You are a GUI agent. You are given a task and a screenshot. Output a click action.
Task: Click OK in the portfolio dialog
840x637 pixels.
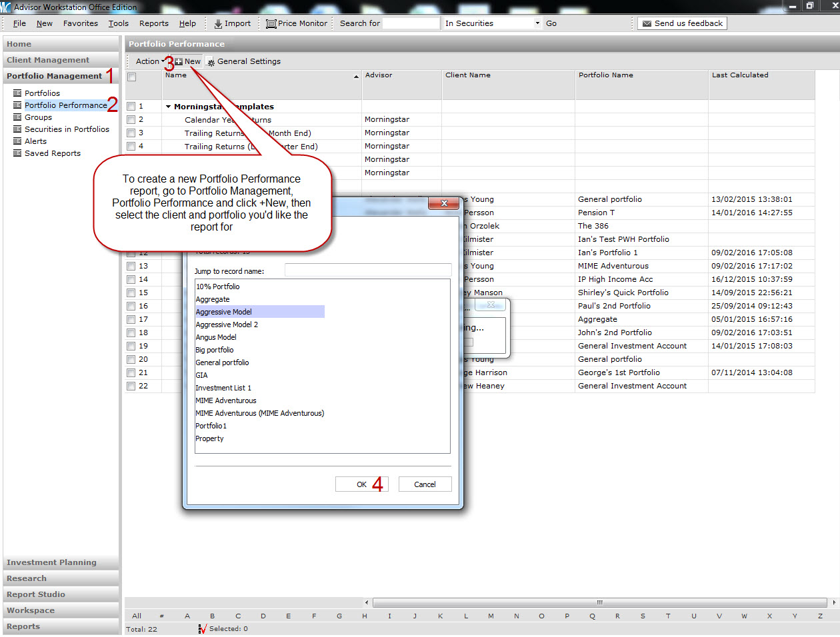[361, 484]
